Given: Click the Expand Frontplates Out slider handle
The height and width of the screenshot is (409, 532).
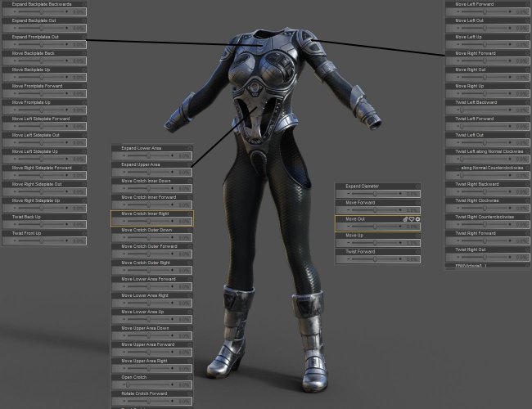Looking at the screenshot, I should pos(41,44).
